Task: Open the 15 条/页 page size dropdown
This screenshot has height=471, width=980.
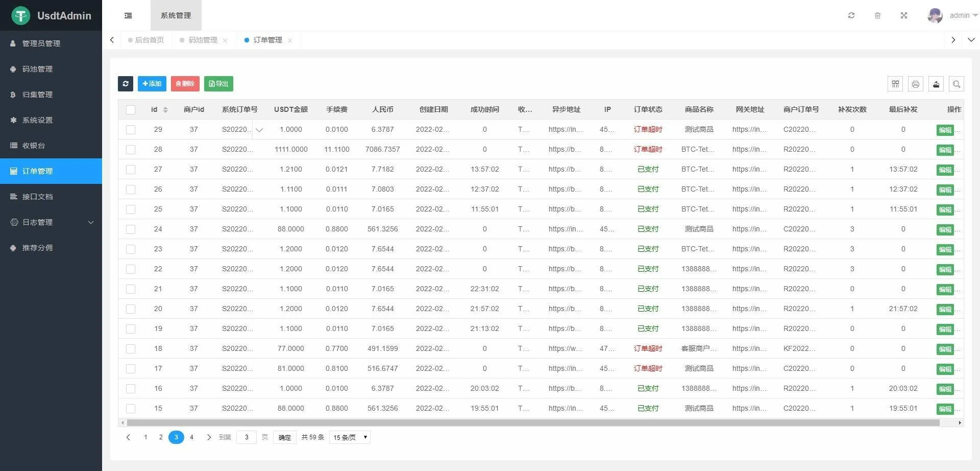Action: tap(349, 437)
